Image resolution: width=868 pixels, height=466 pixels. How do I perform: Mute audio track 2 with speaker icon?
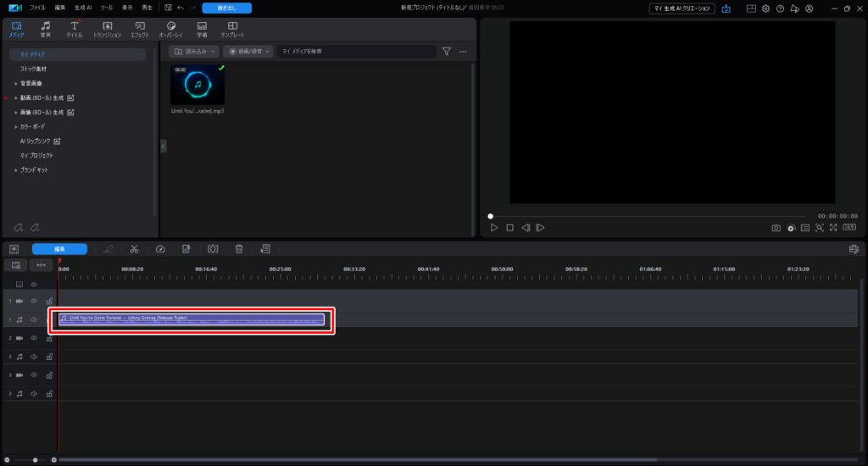[34, 357]
